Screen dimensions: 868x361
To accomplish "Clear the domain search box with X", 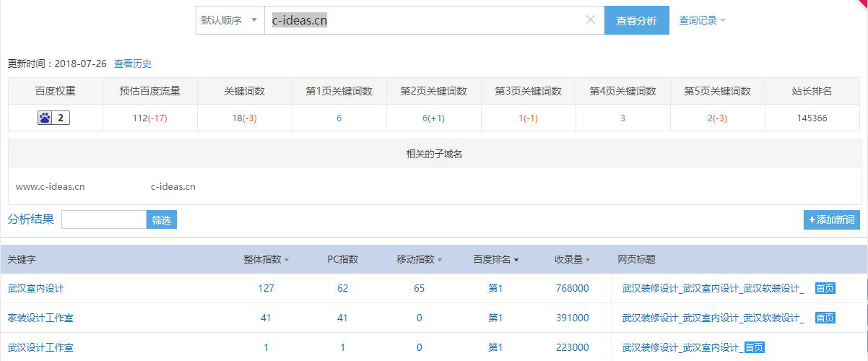I will click(590, 20).
